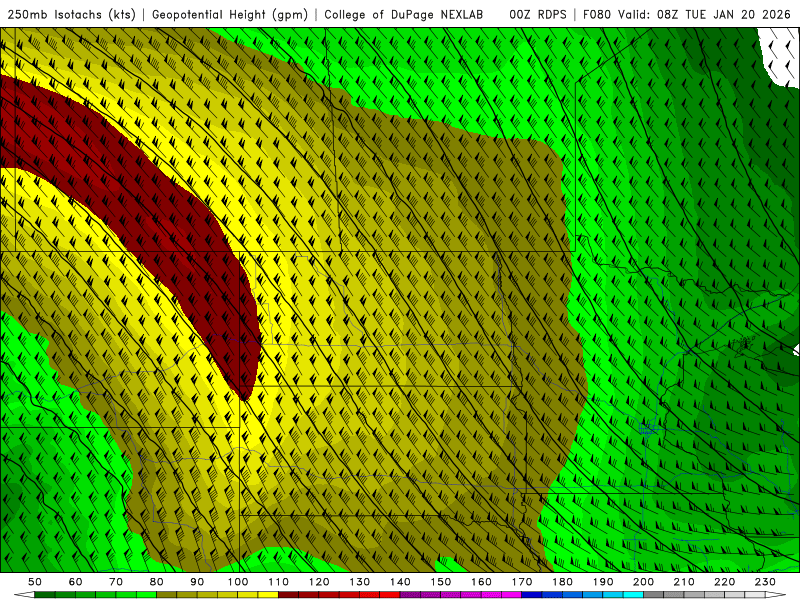Click the '250mb Isotachs (kts)' title text
The width and height of the screenshot is (800, 600).
tap(71, 15)
